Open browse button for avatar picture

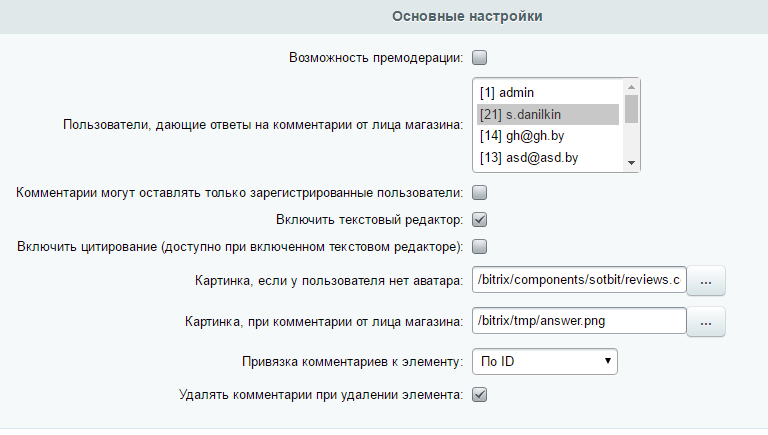coord(706,281)
